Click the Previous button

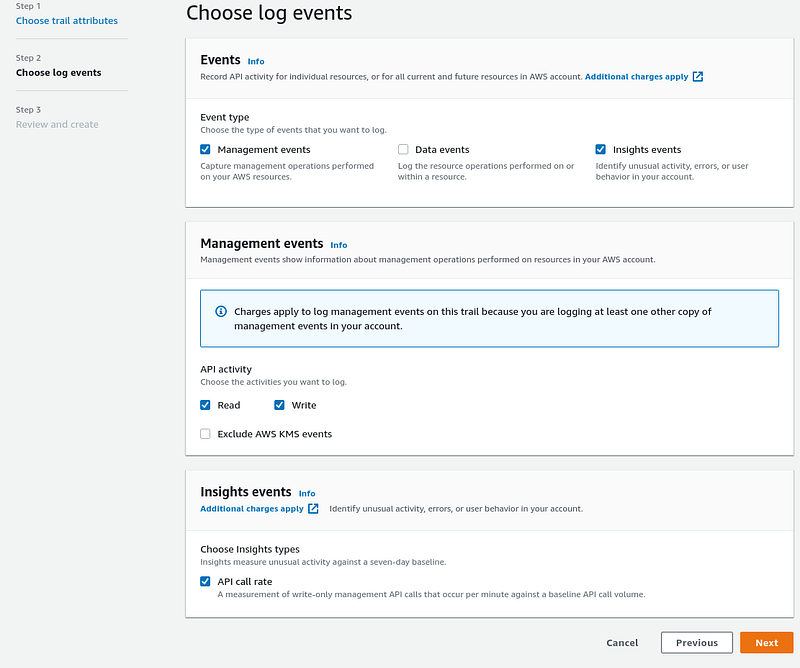696,642
